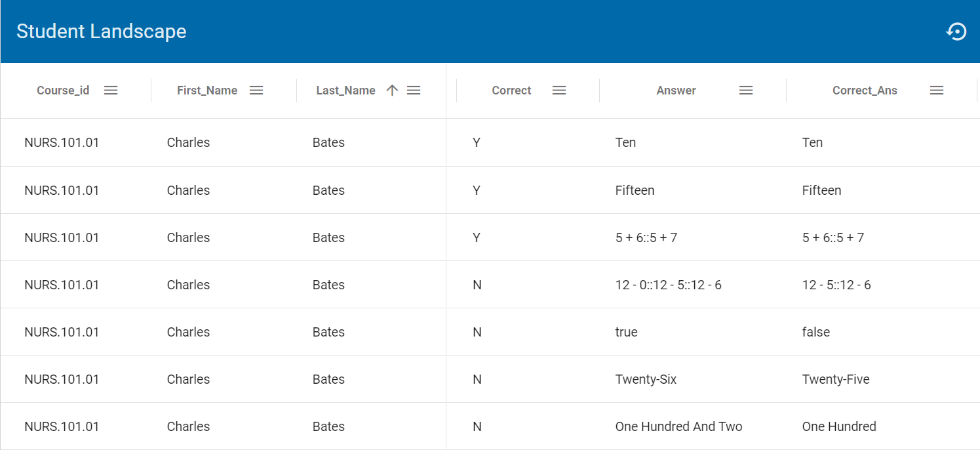
Task: Select the correct answer cell 'false'
Action: [x=815, y=332]
